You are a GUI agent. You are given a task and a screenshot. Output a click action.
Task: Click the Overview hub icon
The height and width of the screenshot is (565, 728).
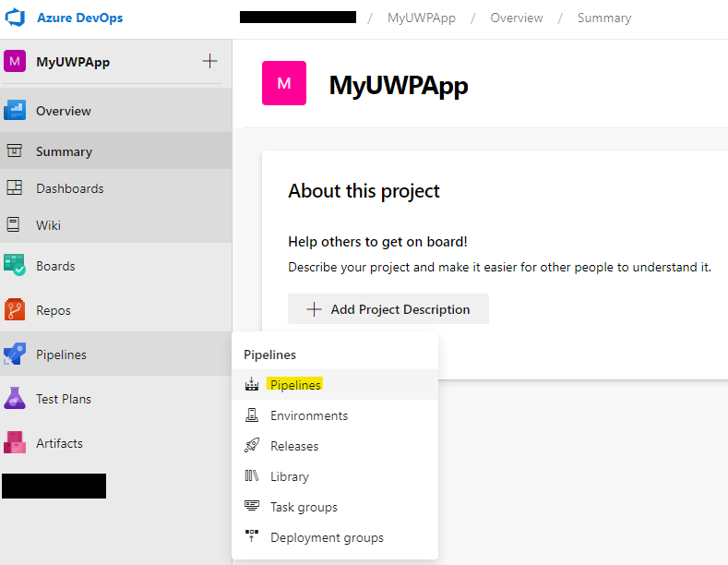tap(15, 111)
